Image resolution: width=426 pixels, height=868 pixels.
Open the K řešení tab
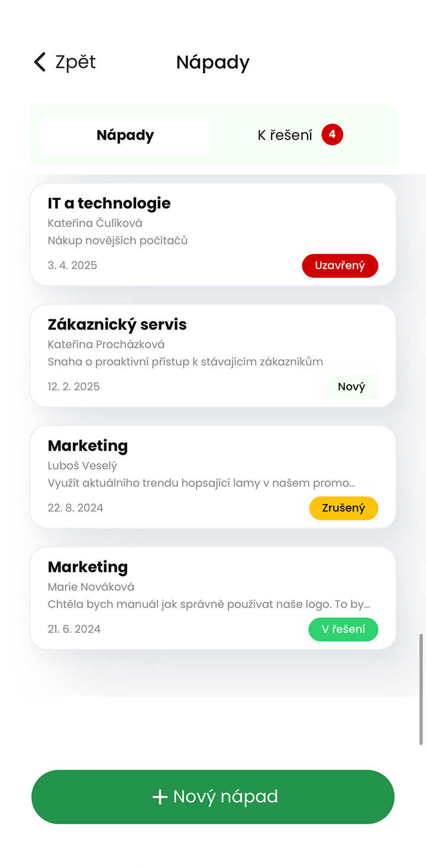285,135
